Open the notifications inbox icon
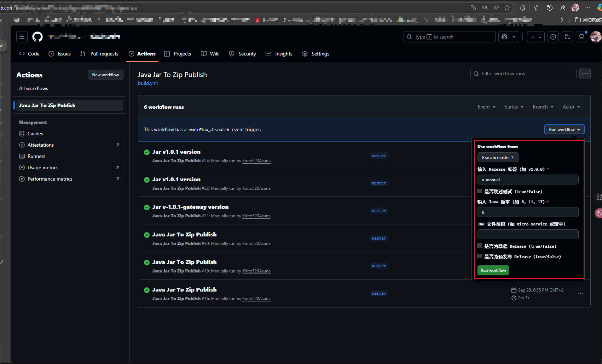 click(x=581, y=37)
